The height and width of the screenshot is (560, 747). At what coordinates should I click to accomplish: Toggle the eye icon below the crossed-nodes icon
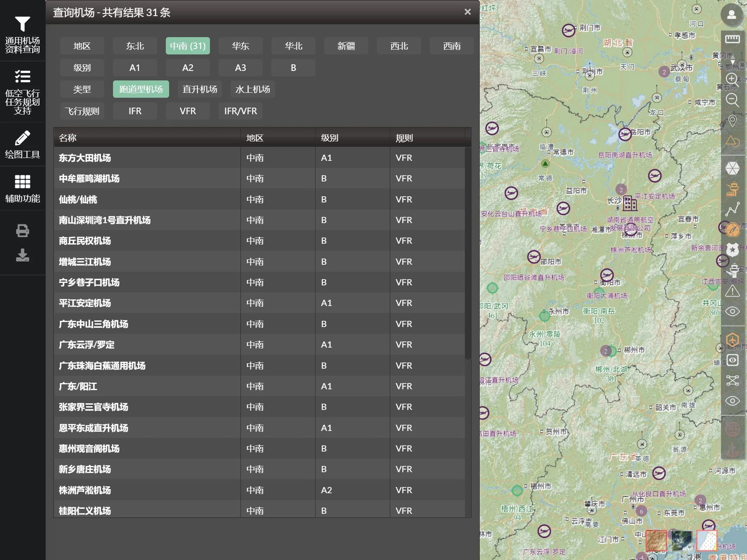[733, 401]
